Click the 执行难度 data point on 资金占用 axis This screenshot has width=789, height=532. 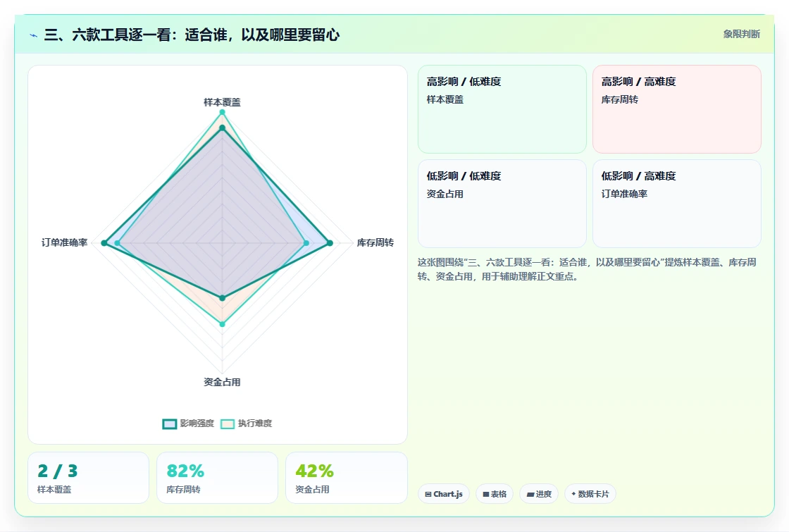coord(222,324)
